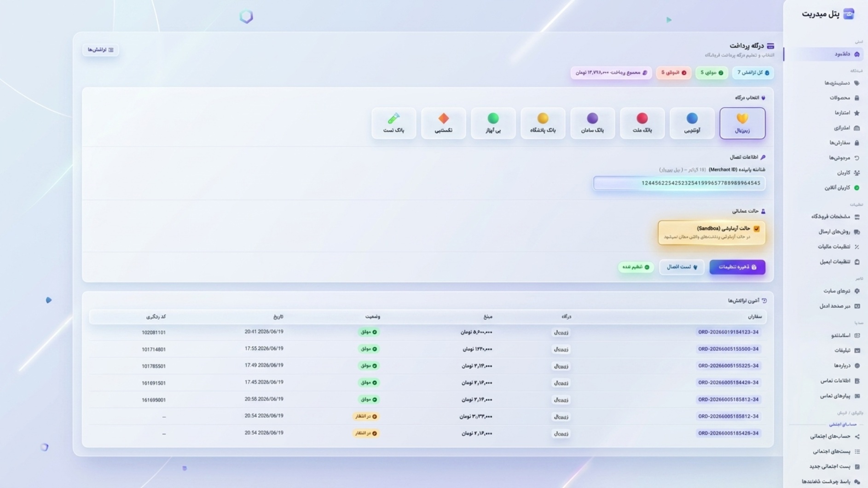
Task: Select the بانک ملت gateway with red circle
Action: (x=642, y=123)
